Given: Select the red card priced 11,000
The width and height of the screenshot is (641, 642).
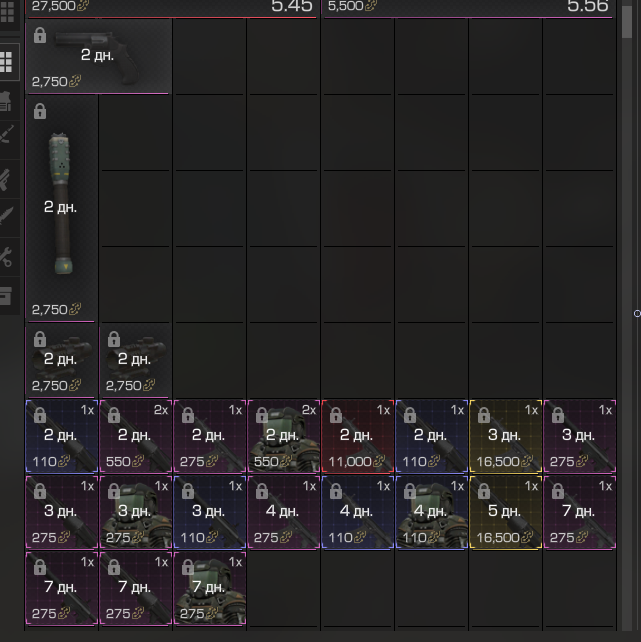Looking at the screenshot, I should [358, 436].
